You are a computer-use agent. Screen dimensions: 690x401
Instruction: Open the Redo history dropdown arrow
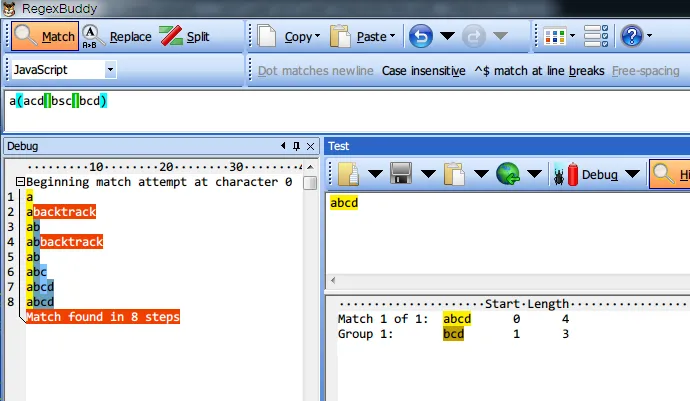pyautogui.click(x=500, y=36)
